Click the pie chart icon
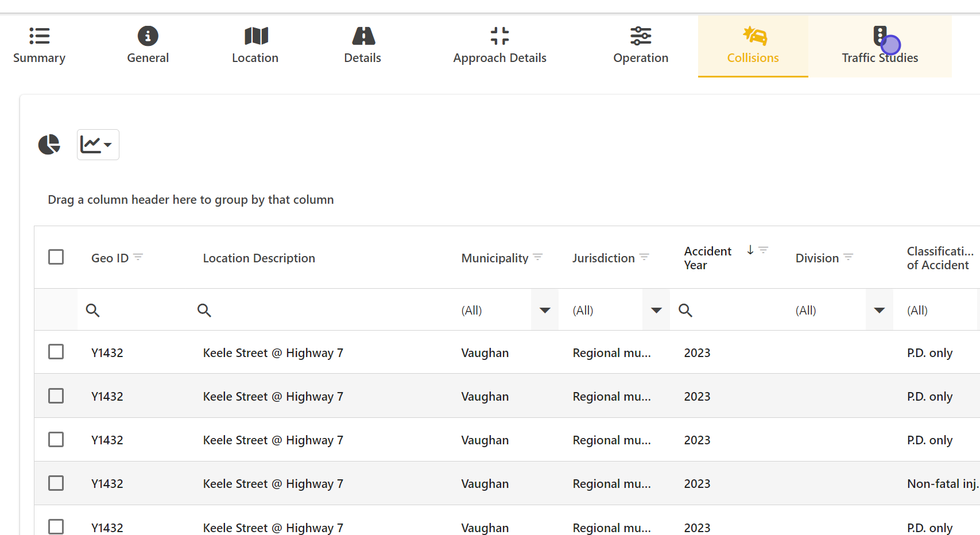This screenshot has width=980, height=535. (x=49, y=145)
